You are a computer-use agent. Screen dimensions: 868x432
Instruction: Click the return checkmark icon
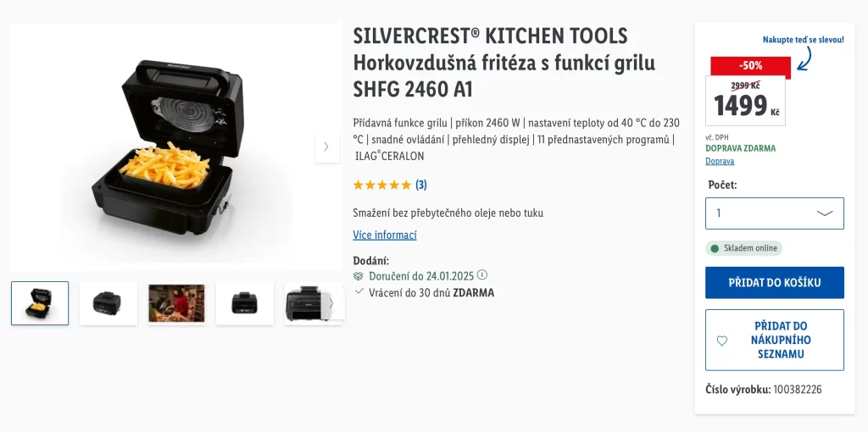359,291
